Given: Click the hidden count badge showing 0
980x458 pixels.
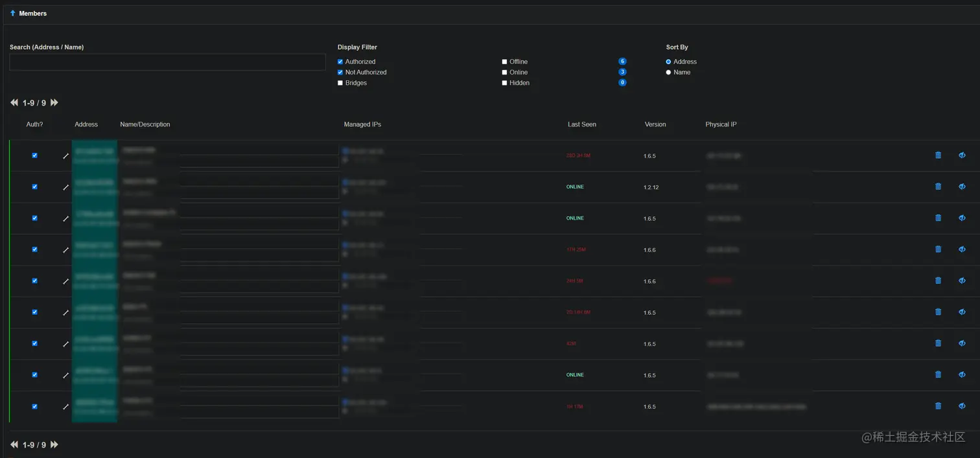Looking at the screenshot, I should 622,82.
